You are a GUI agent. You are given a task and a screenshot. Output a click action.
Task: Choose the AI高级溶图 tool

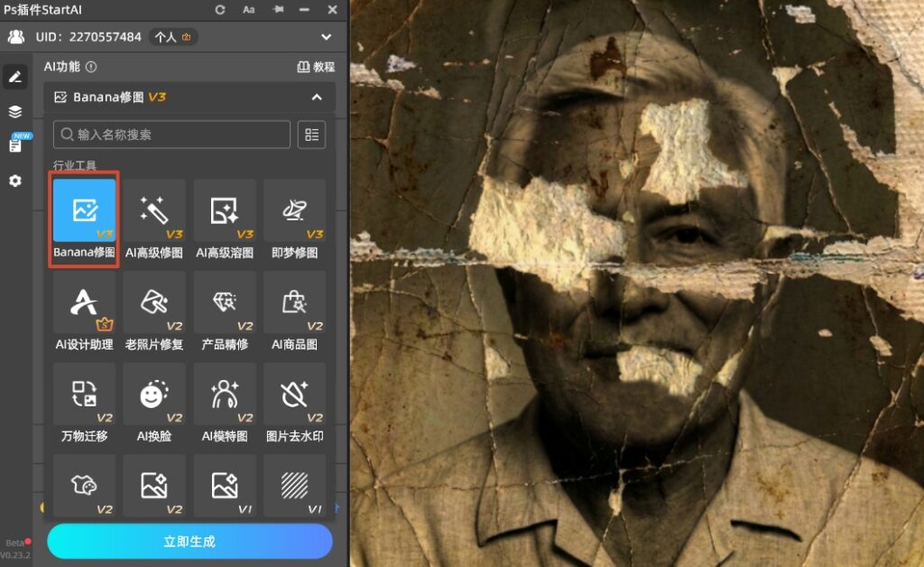[x=225, y=220]
